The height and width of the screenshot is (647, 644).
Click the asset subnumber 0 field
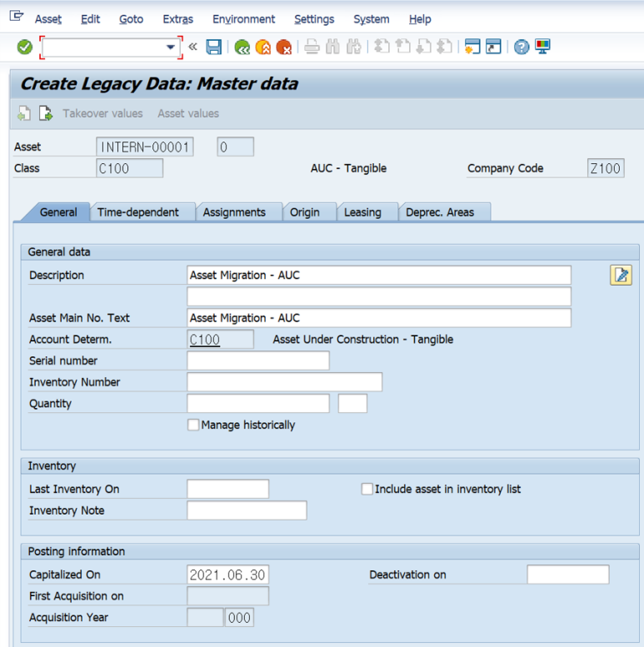click(x=235, y=147)
